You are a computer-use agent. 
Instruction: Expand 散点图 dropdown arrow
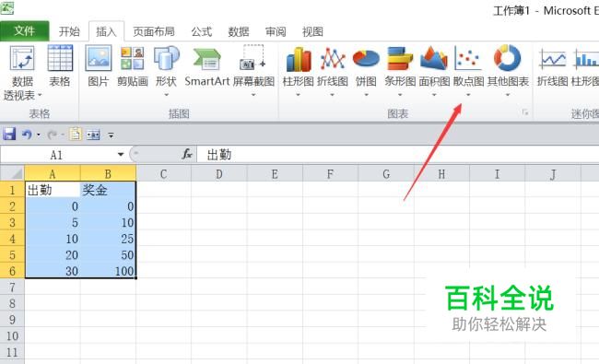tap(468, 95)
